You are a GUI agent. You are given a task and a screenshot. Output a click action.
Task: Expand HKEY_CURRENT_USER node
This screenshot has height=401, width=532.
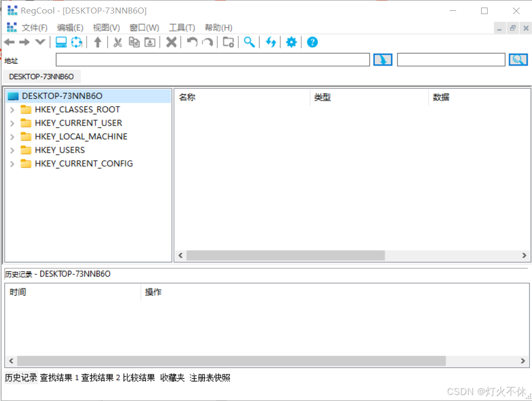(x=12, y=123)
